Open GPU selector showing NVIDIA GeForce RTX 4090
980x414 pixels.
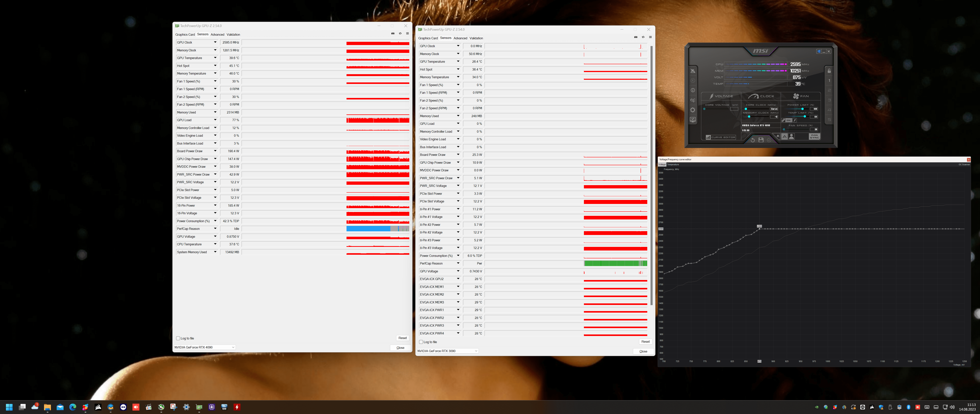pyautogui.click(x=205, y=347)
